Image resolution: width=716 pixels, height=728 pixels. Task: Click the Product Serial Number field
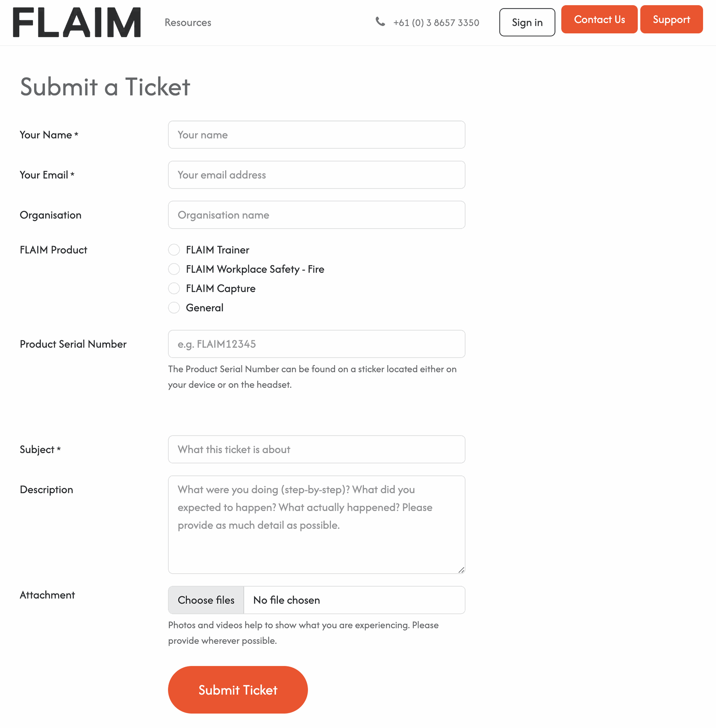coord(316,344)
